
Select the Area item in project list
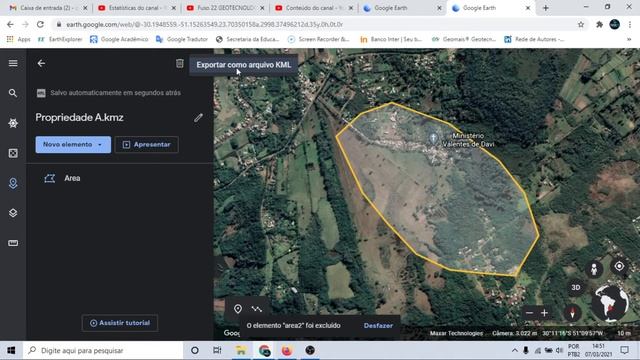click(120, 178)
